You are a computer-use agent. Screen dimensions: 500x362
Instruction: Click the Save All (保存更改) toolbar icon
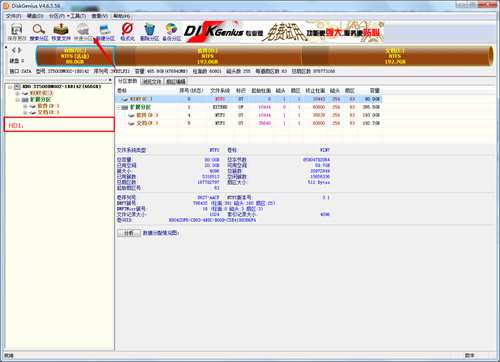pos(17,32)
